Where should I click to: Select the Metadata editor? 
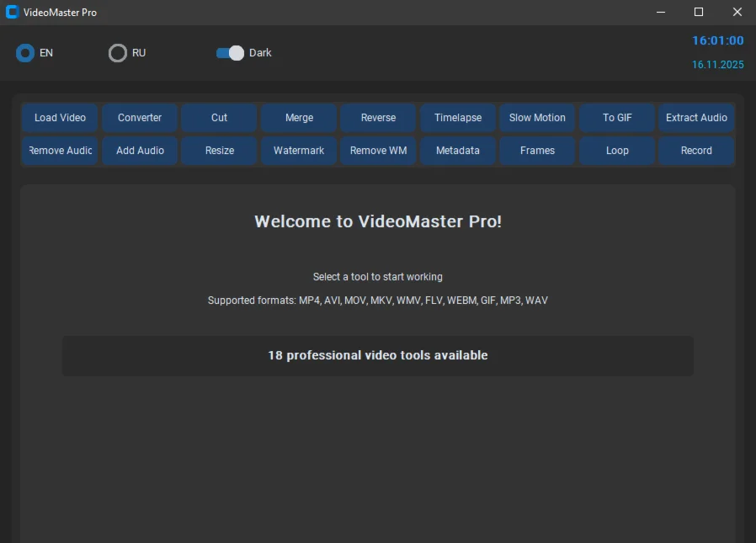(457, 151)
